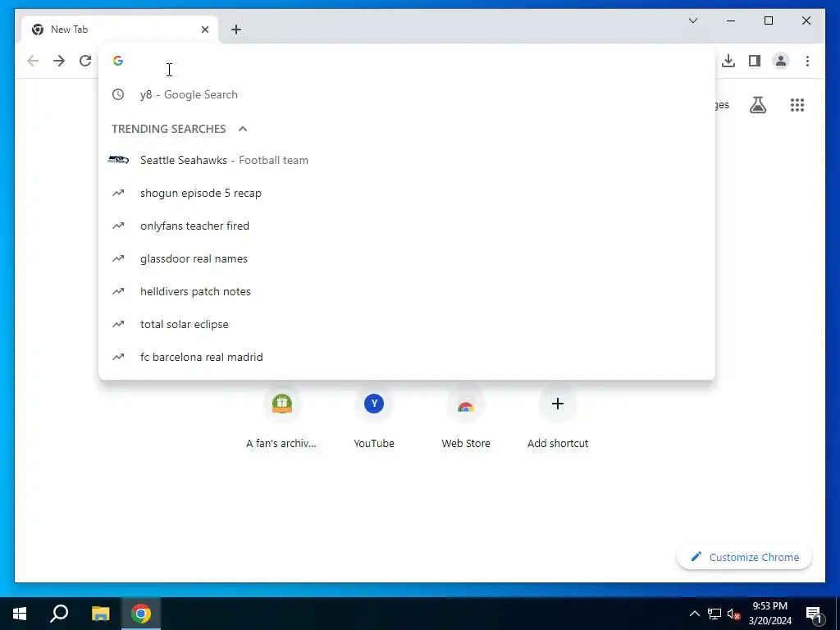The width and height of the screenshot is (840, 630).
Task: Open the profile avatar icon
Action: coord(781,61)
